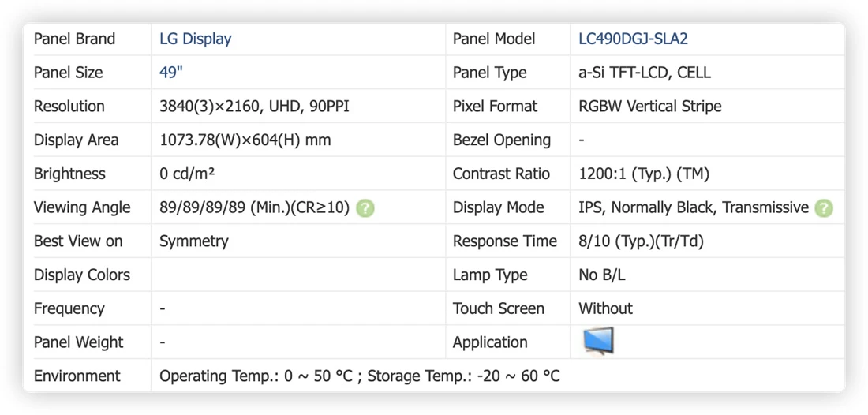Viewport: 868px width, 415px height.
Task: Select the "Application" label
Action: [490, 342]
